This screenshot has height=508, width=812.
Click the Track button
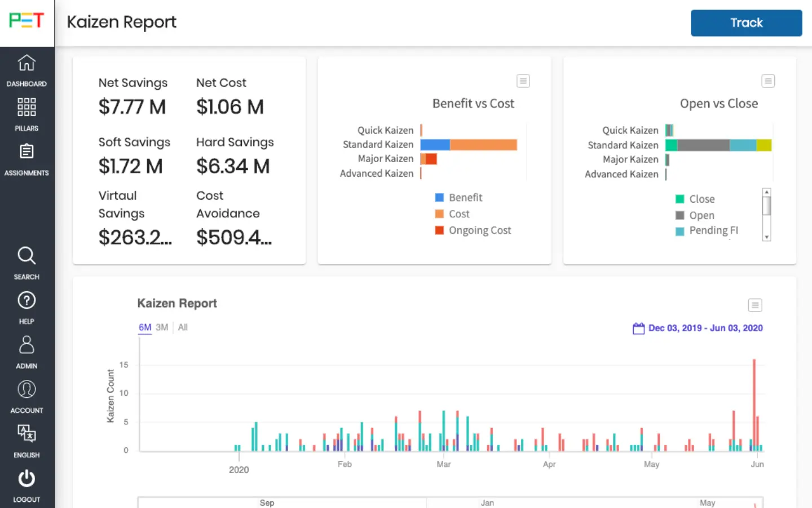click(746, 23)
